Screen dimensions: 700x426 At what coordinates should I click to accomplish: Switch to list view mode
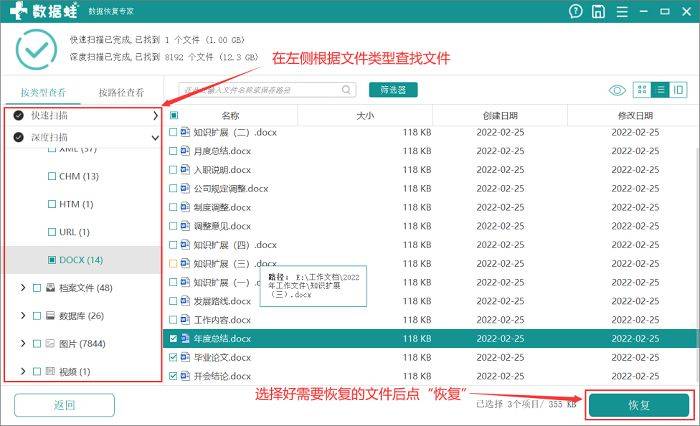pyautogui.click(x=660, y=90)
